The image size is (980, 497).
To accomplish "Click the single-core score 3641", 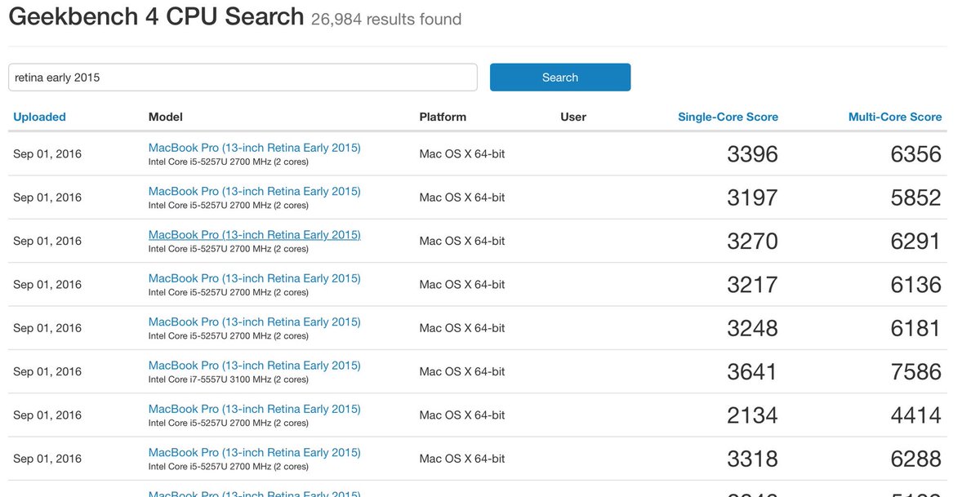I will (752, 371).
